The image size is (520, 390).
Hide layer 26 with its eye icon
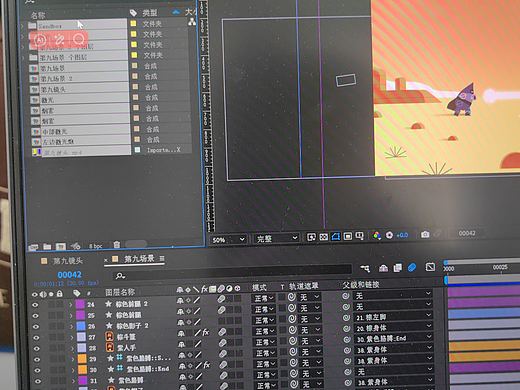(36, 327)
